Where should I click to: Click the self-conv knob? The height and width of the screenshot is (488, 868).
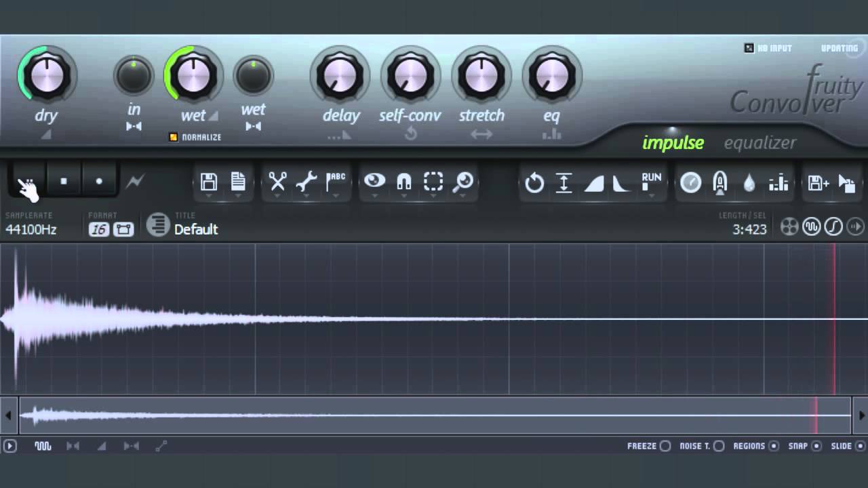point(411,75)
